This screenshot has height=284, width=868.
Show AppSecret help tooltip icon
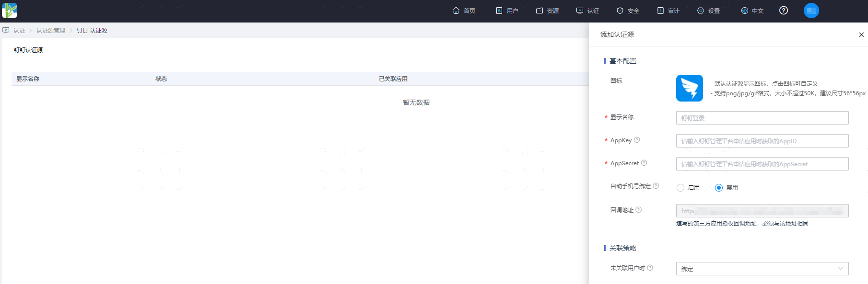click(644, 163)
